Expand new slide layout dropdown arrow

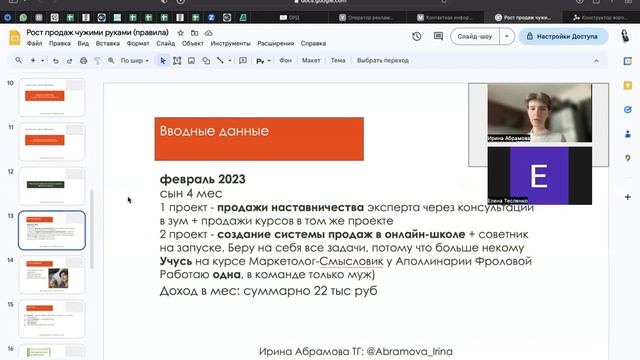[42, 60]
